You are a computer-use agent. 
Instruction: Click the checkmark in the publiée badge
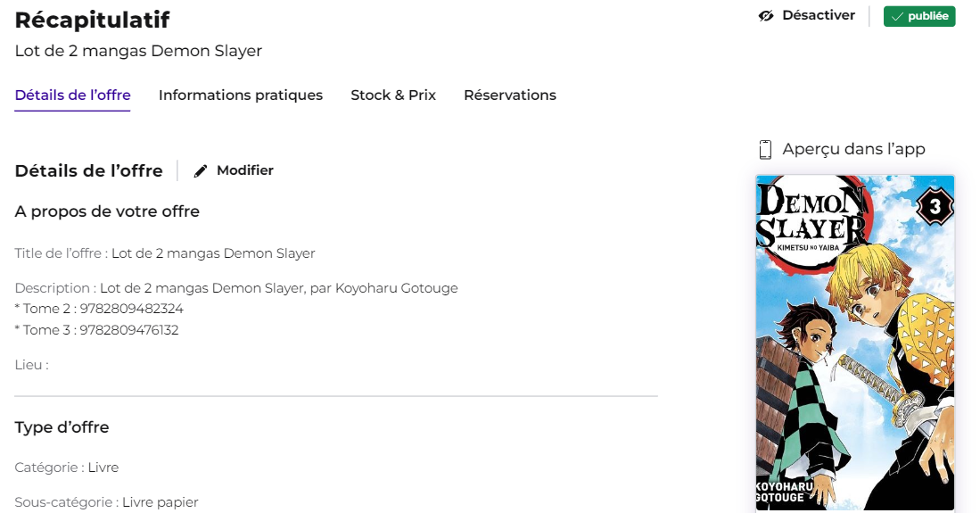pos(897,17)
